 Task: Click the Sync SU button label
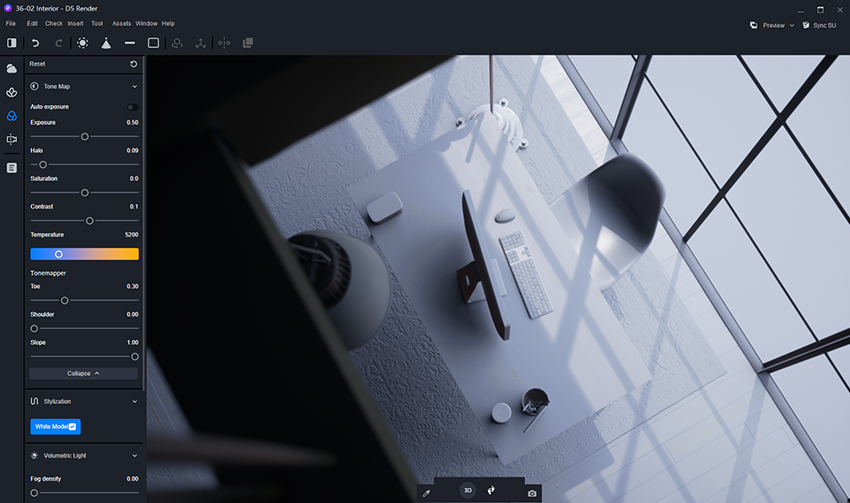click(x=825, y=25)
